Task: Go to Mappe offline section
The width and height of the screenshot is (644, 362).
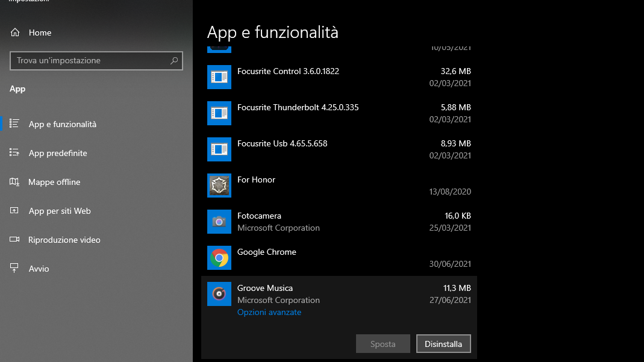Action: pos(54,182)
